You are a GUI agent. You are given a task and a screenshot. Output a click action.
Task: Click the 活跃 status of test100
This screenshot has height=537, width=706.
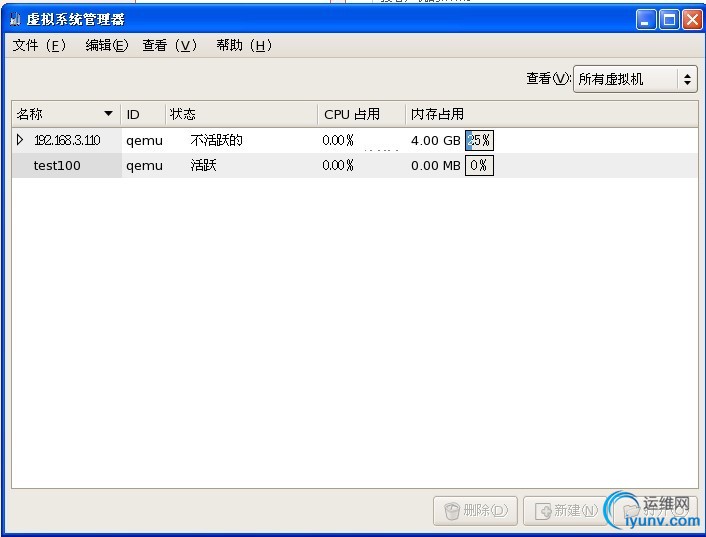click(204, 166)
